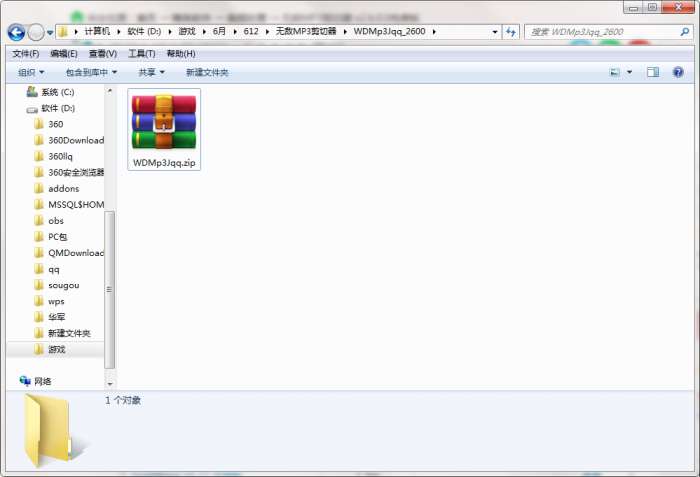
Task: Expand the arrow after 计算机 breadcrumb
Action: (119, 32)
